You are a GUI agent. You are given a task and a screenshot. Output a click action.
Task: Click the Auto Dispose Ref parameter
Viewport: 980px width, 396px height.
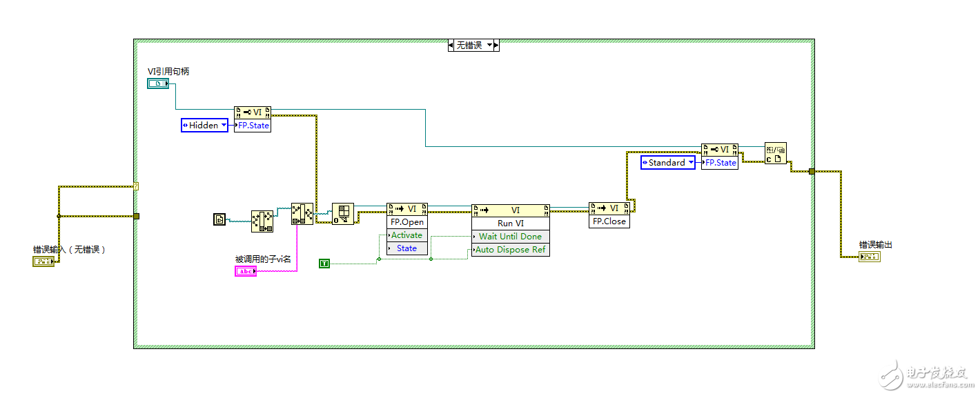coord(511,250)
